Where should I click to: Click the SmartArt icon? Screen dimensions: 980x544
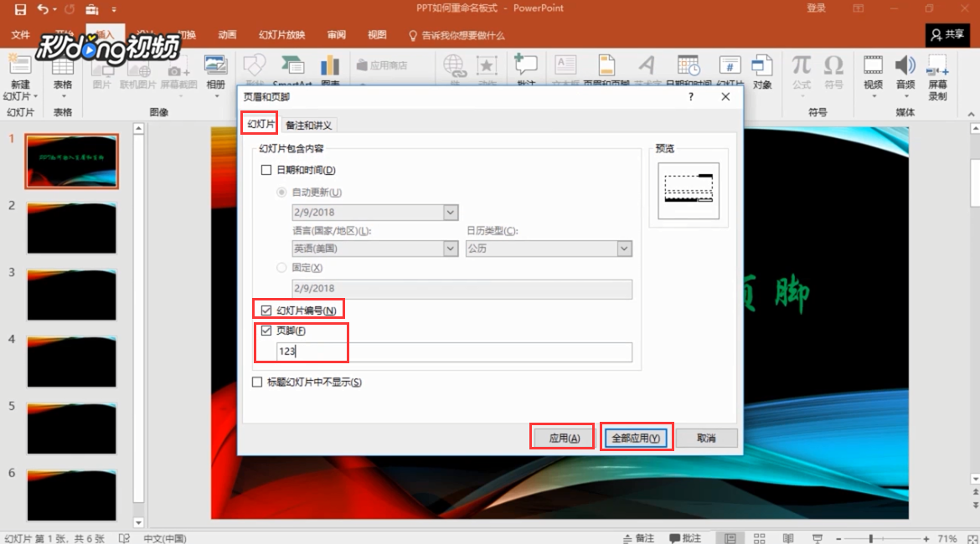coord(291,65)
